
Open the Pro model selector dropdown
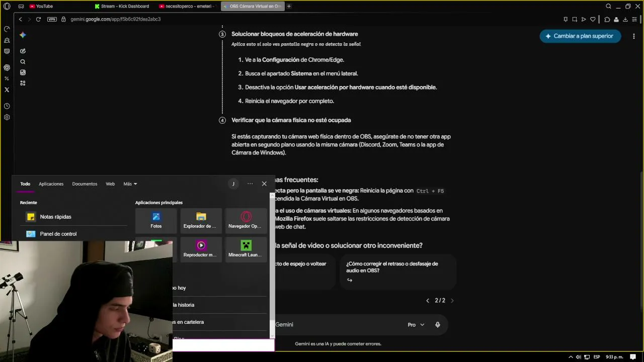[x=416, y=325]
